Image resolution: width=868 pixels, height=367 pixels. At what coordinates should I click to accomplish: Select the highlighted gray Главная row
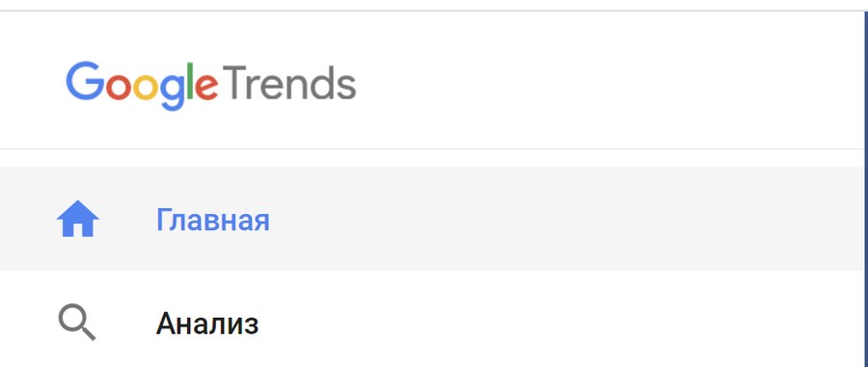(432, 219)
